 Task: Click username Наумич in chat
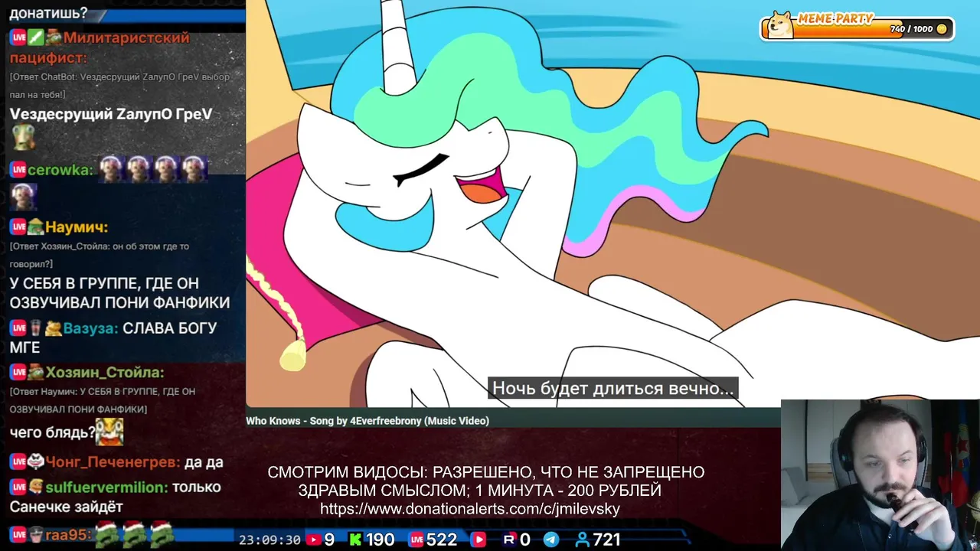click(x=77, y=227)
